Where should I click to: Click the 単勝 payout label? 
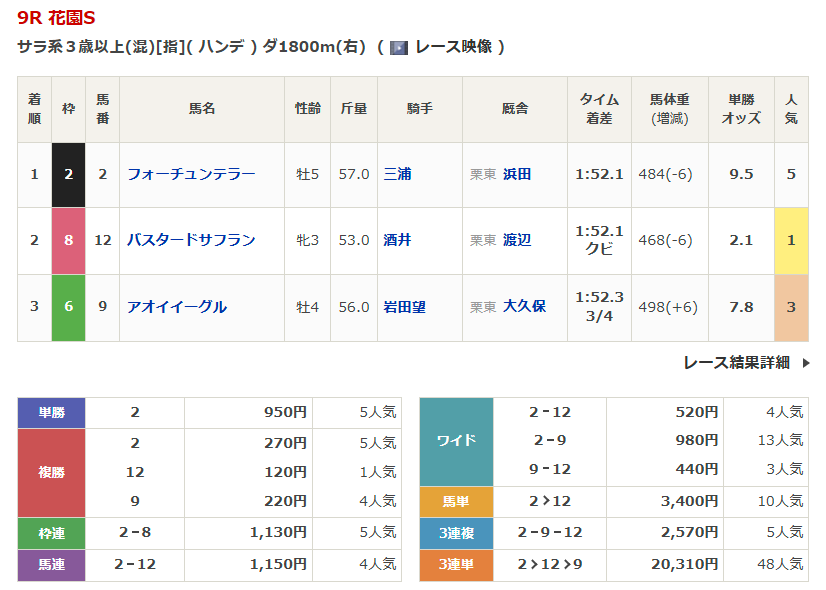[51, 412]
